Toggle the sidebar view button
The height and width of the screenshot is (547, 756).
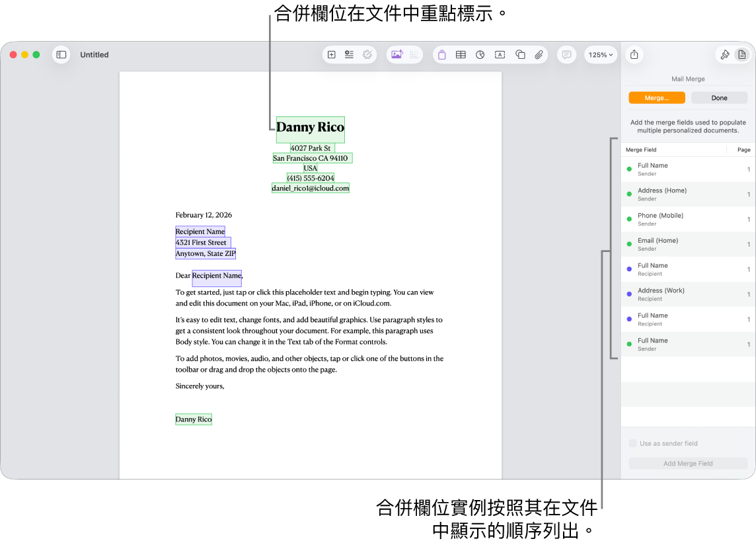click(x=61, y=54)
